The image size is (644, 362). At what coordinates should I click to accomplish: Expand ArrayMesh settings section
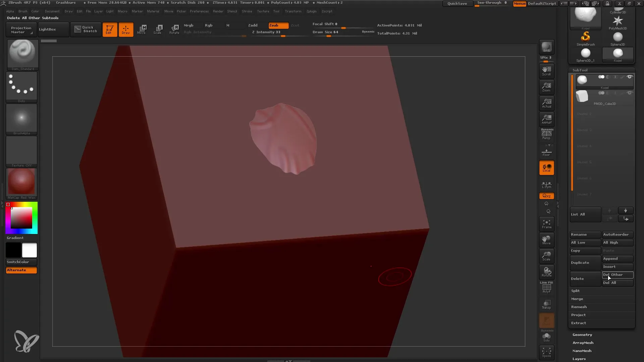point(583,343)
